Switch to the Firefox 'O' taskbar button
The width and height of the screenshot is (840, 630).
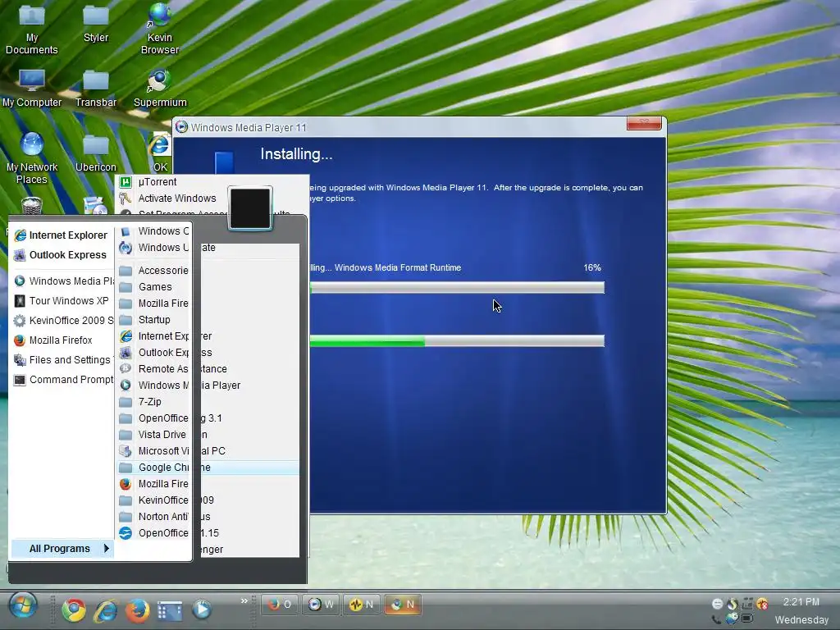[x=280, y=605]
